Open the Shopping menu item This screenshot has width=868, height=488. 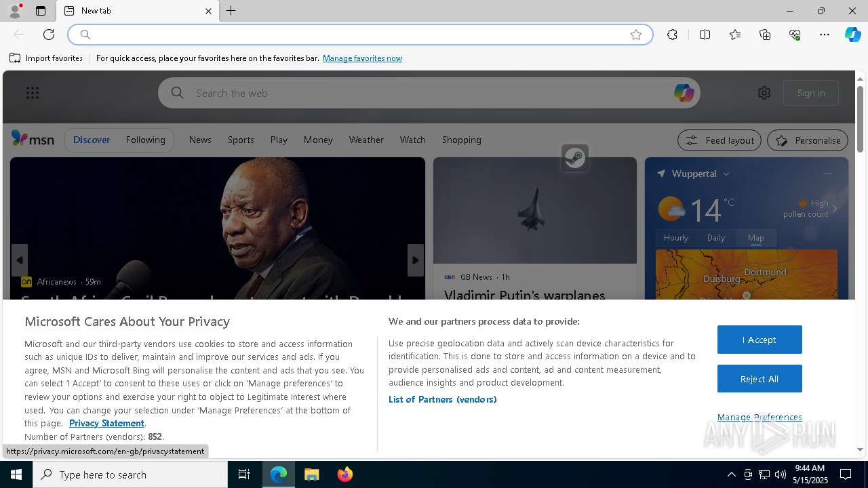click(x=461, y=140)
